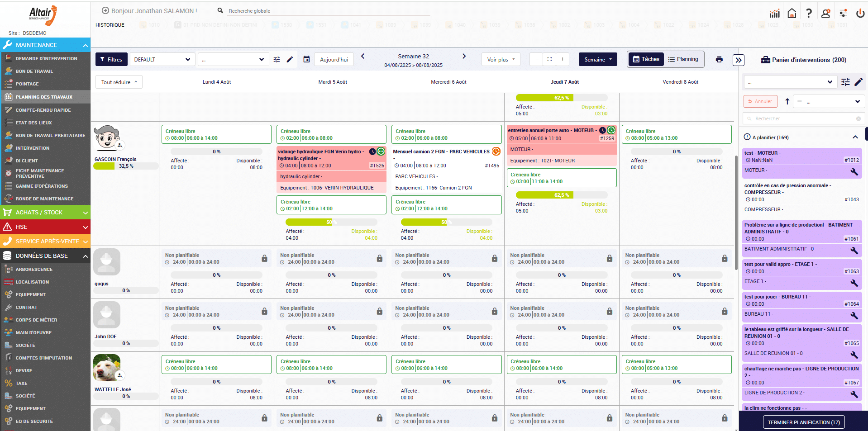Open the preferences sliders icon in header

(843, 13)
